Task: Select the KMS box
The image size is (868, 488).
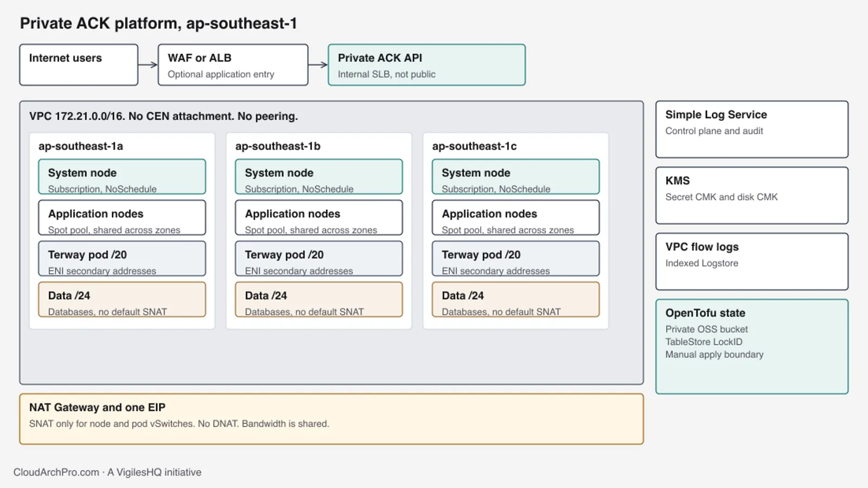Action: point(752,195)
